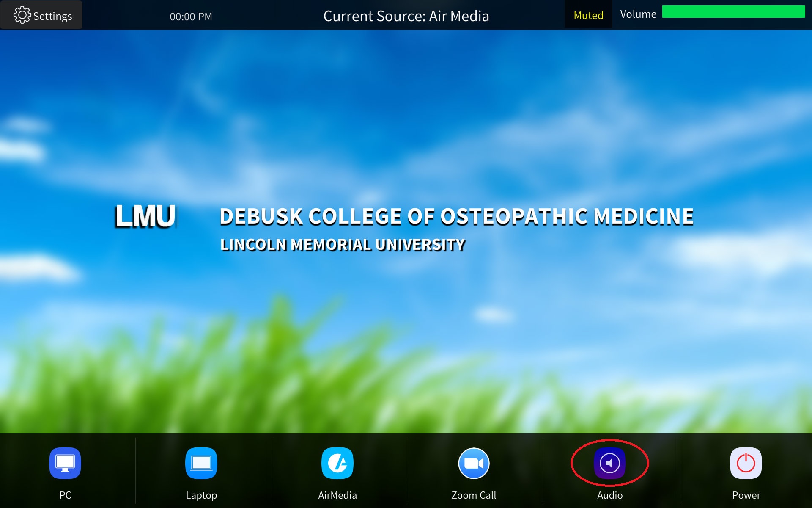Toggle the Muted indicator

[x=588, y=15]
